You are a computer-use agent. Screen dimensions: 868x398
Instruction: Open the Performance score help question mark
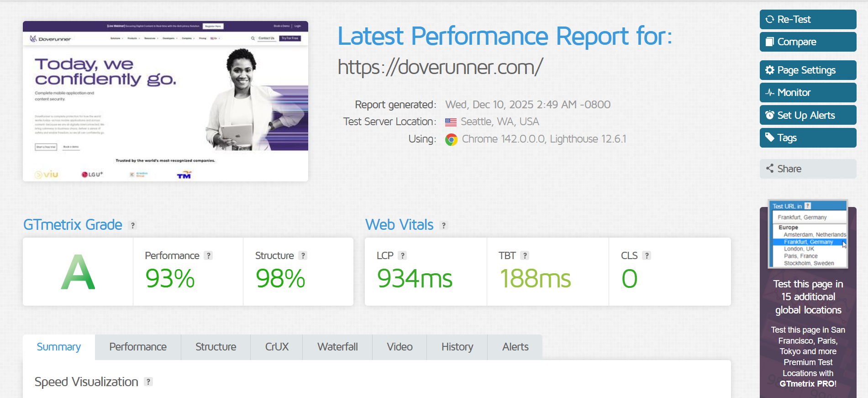(x=209, y=256)
